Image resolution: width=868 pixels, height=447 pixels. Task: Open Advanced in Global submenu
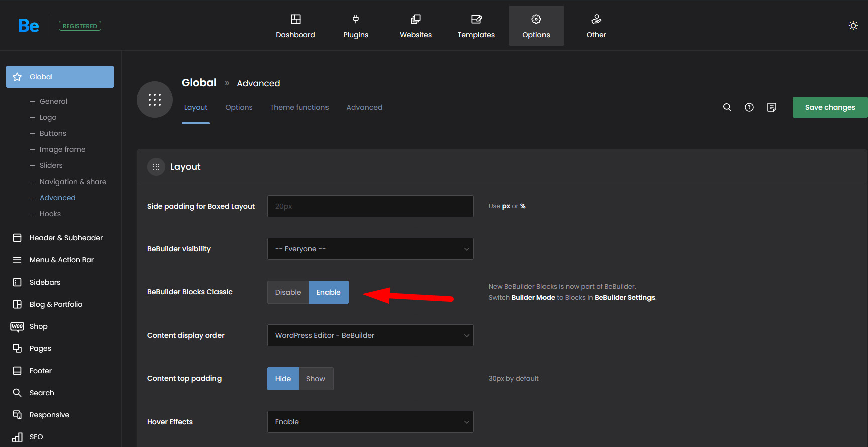coord(57,198)
